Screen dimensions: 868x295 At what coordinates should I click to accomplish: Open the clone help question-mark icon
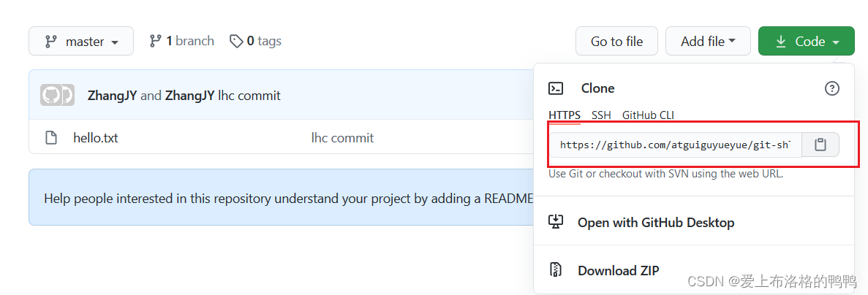[832, 88]
